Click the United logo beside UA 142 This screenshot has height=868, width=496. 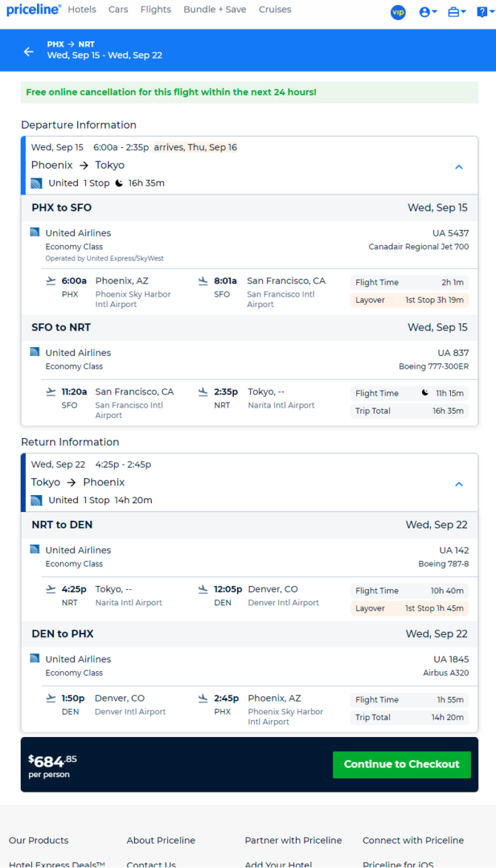click(x=35, y=550)
